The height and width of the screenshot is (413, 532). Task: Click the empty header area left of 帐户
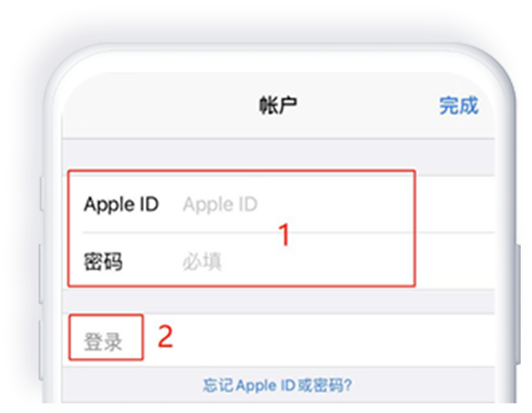(x=159, y=105)
